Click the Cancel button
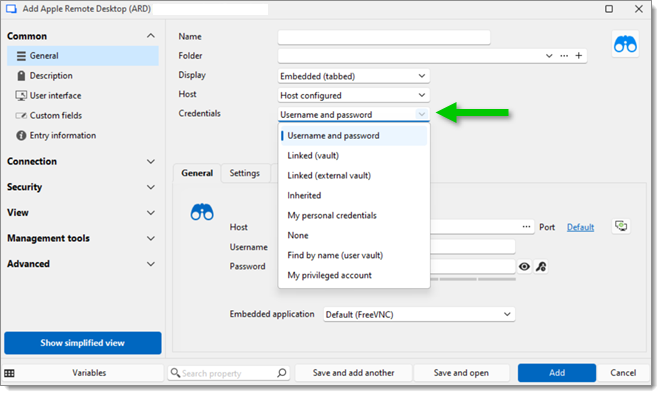The height and width of the screenshot is (396, 662). pos(623,373)
